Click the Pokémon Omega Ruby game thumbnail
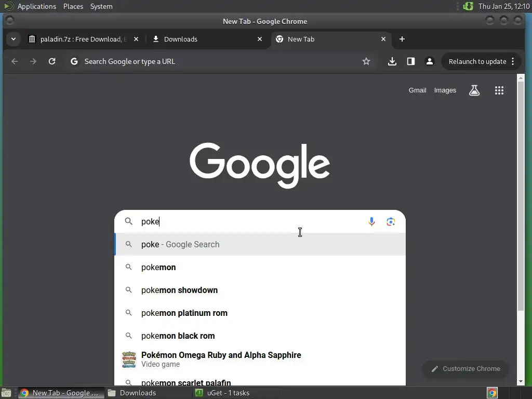Viewport: 532px width, 399px height. pos(129,360)
